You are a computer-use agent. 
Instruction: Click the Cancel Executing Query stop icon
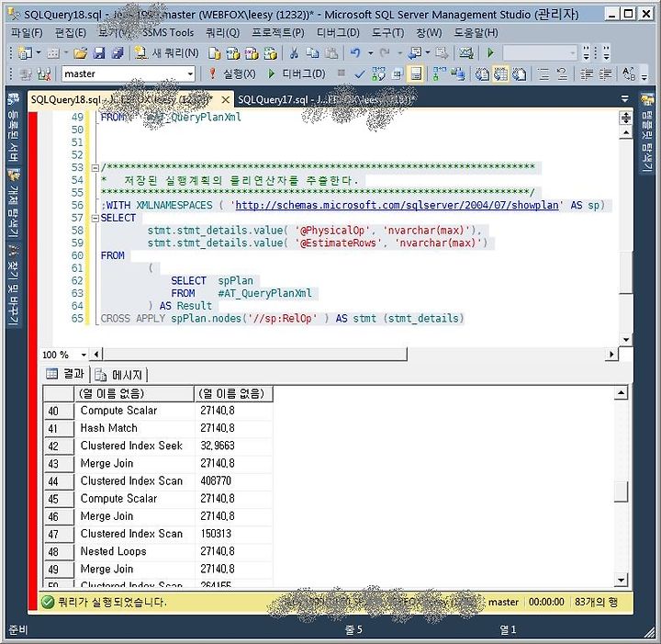click(x=341, y=73)
